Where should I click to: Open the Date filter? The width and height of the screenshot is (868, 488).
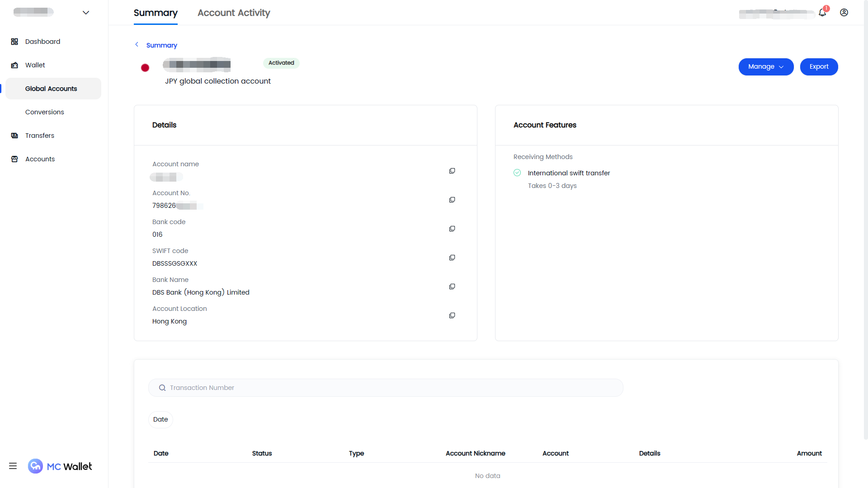160,419
